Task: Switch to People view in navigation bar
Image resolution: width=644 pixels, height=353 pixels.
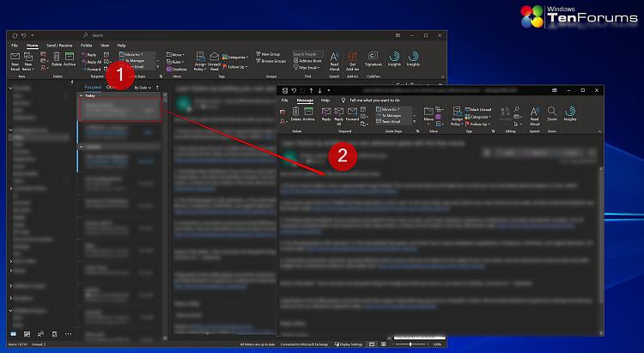Action: coord(40,334)
